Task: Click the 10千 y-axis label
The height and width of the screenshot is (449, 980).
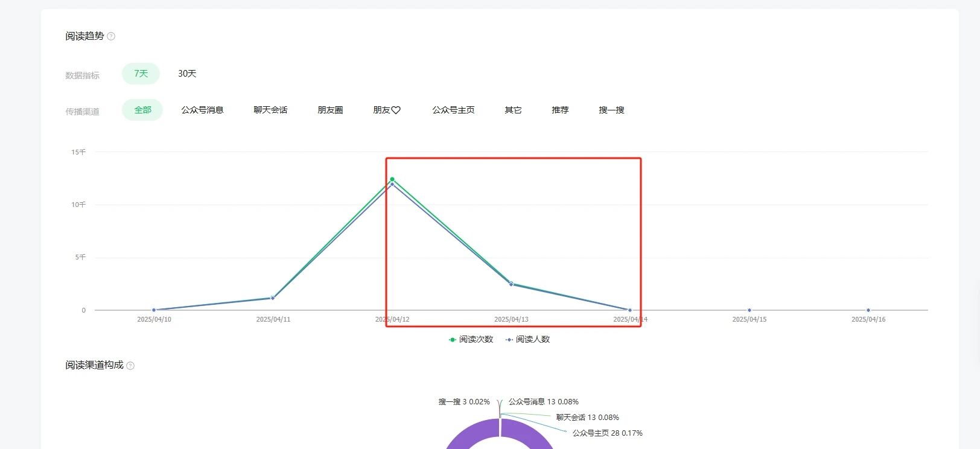Action: [x=78, y=205]
